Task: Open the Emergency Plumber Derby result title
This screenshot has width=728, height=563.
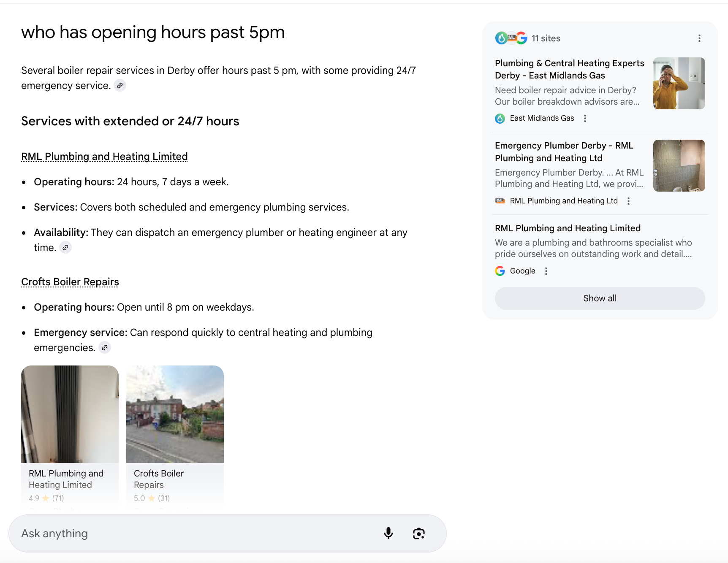Action: coord(564,152)
